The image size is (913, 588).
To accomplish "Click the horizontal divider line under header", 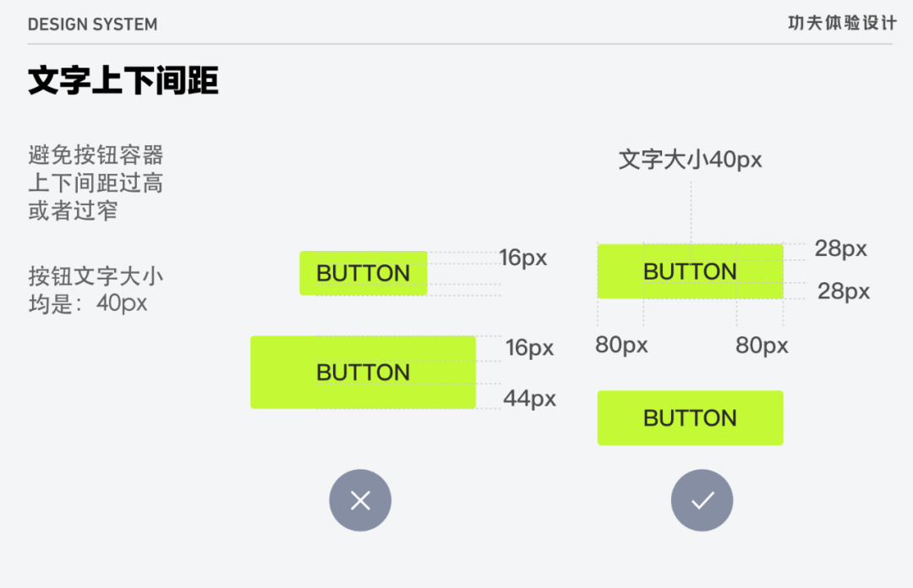I will point(460,44).
